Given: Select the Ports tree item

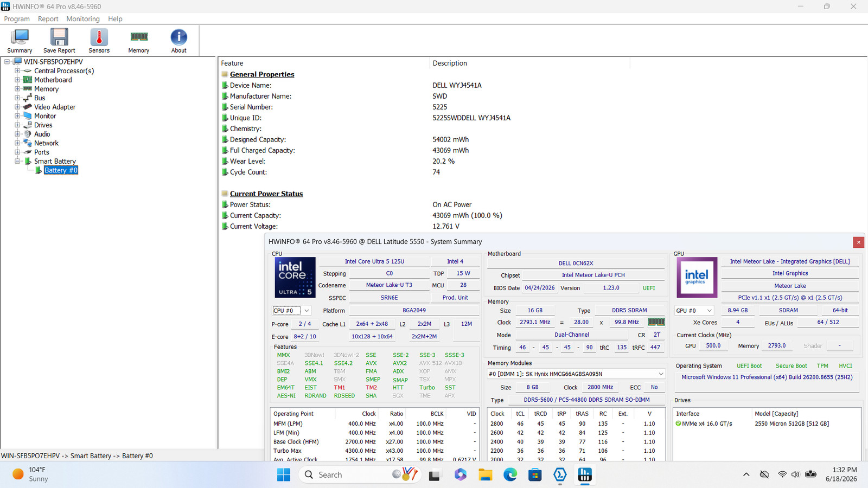Looking at the screenshot, I should (42, 152).
